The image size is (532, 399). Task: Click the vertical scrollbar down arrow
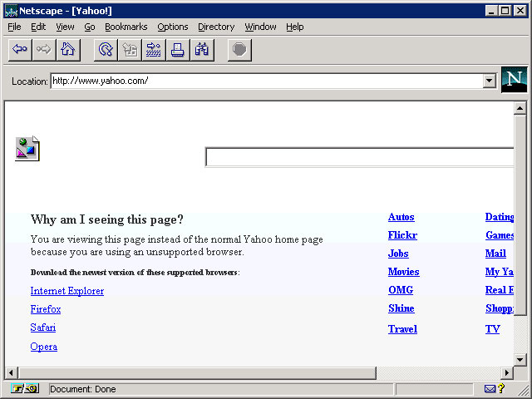(x=520, y=359)
